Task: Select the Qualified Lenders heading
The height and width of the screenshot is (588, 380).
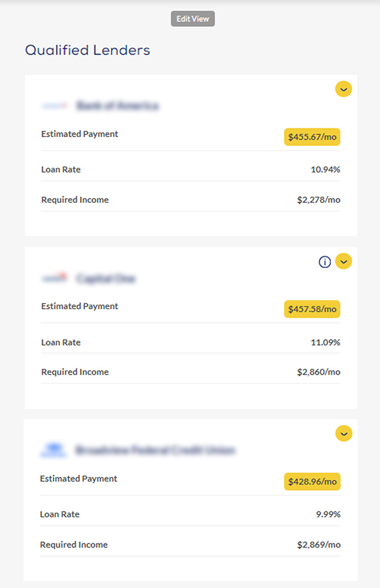Action: [x=87, y=51]
